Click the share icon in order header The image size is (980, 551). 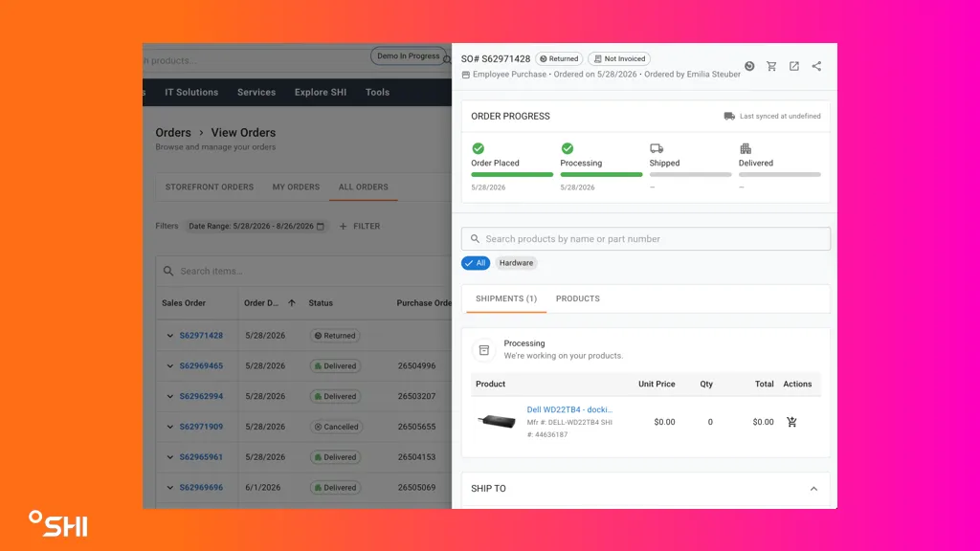[816, 66]
